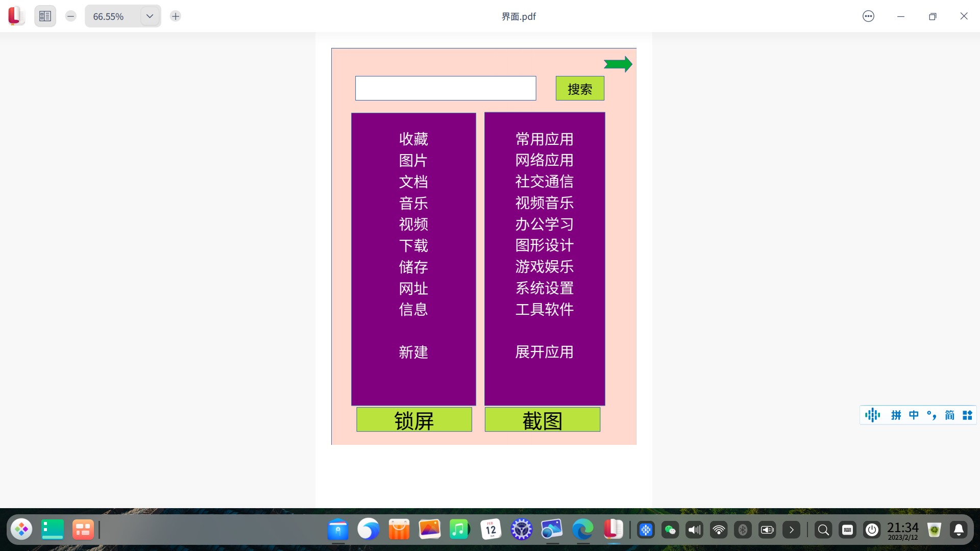Click the volume speaker tray icon

tap(694, 530)
